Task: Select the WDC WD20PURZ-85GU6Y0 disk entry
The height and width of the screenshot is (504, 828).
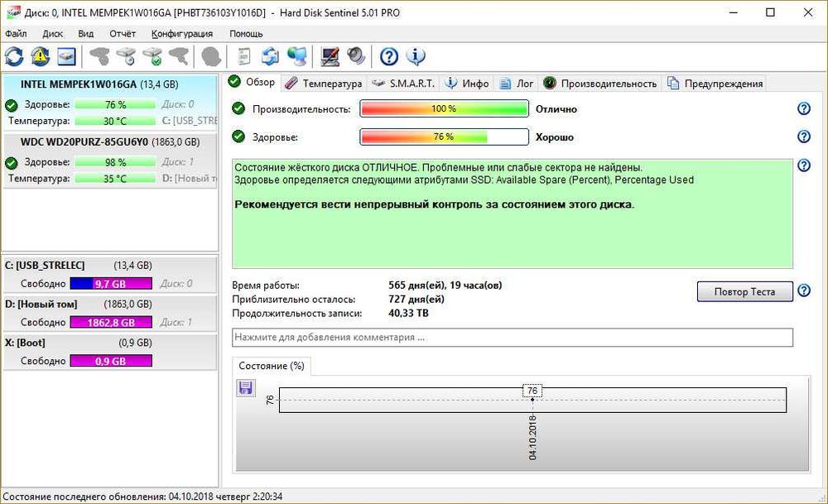Action: pyautogui.click(x=110, y=160)
